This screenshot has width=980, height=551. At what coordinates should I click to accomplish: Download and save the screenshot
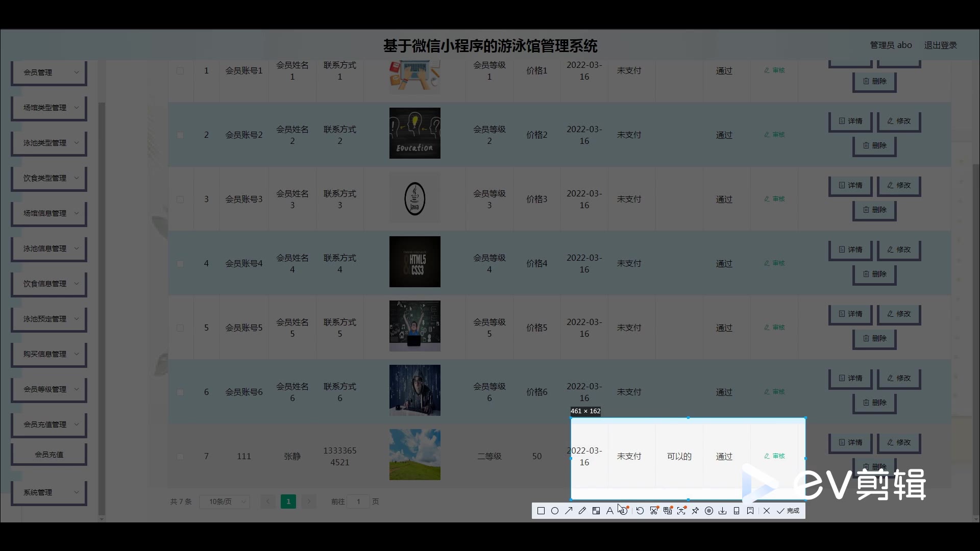pos(723,511)
